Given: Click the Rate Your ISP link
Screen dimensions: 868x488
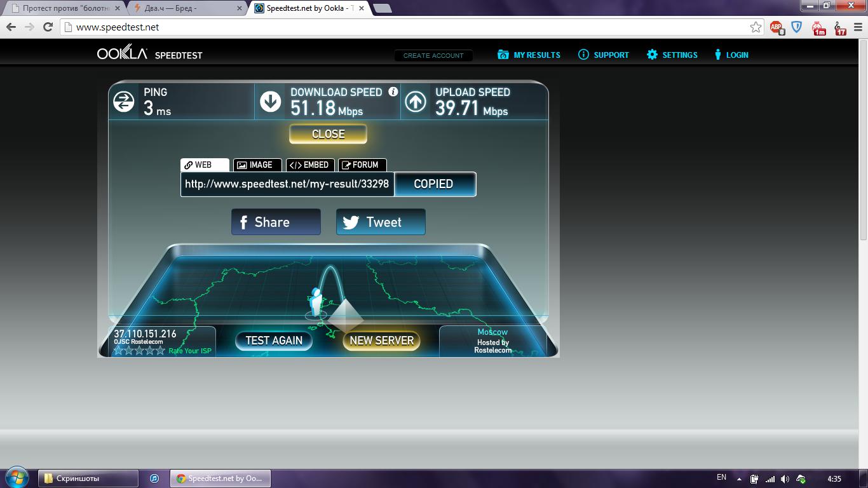Looking at the screenshot, I should tap(190, 351).
